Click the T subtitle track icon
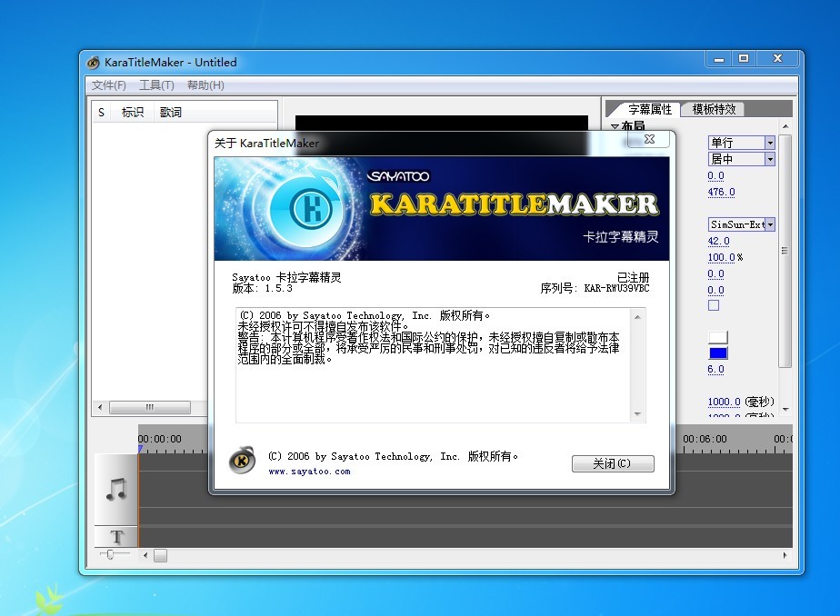This screenshot has width=840, height=616. click(116, 537)
